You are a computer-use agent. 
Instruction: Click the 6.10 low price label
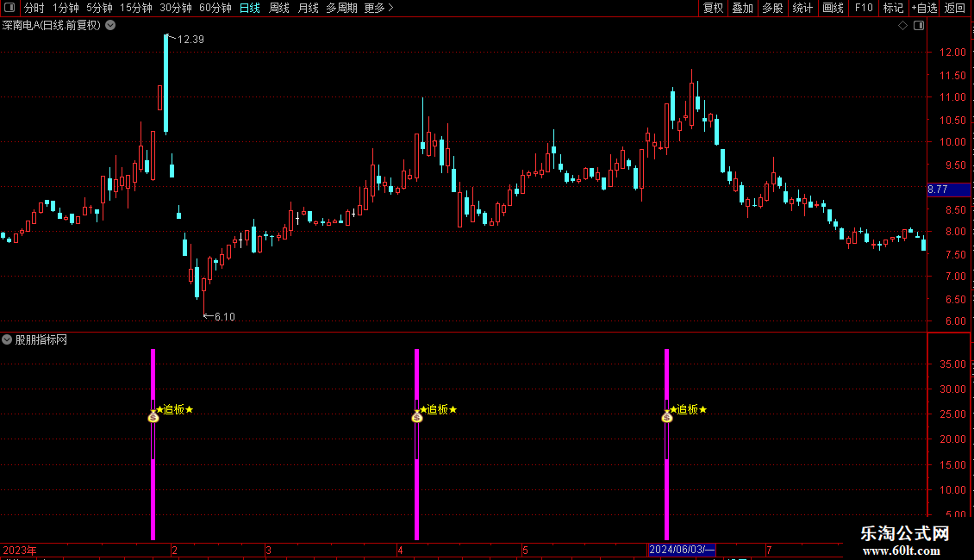(x=224, y=317)
